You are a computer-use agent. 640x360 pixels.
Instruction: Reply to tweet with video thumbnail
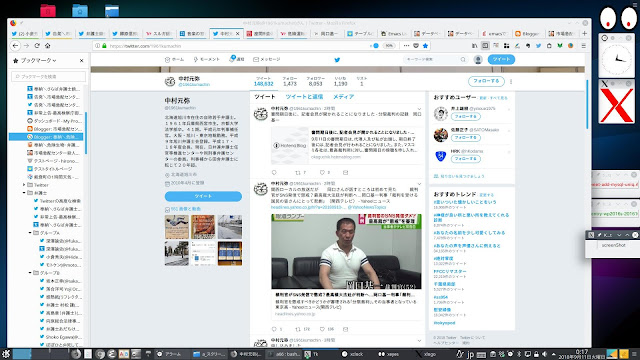(x=274, y=329)
